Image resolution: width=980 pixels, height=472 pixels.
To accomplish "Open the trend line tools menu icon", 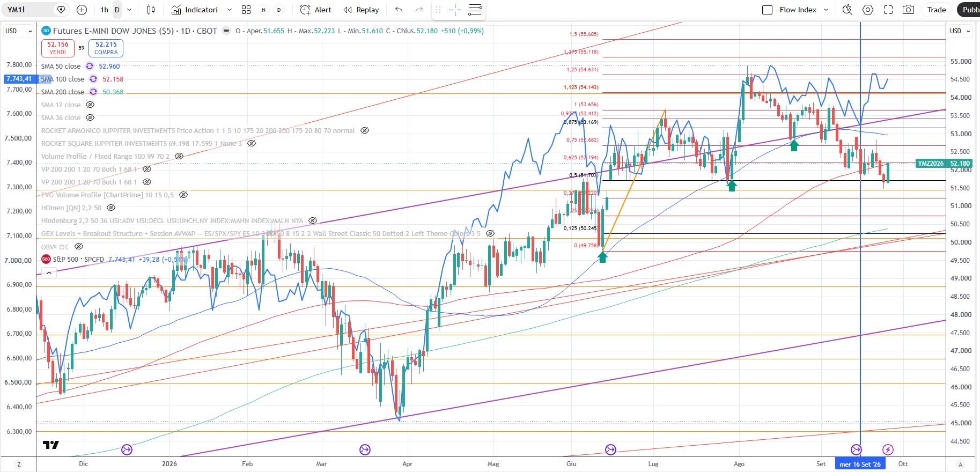I will click(x=475, y=10).
